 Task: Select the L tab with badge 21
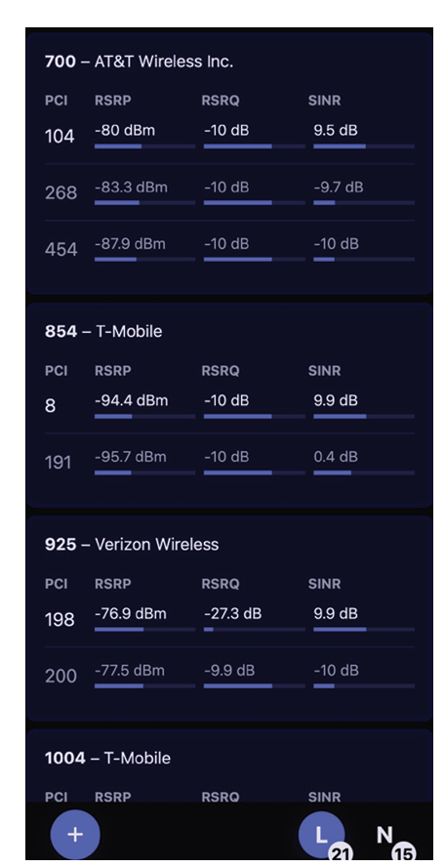click(x=322, y=834)
